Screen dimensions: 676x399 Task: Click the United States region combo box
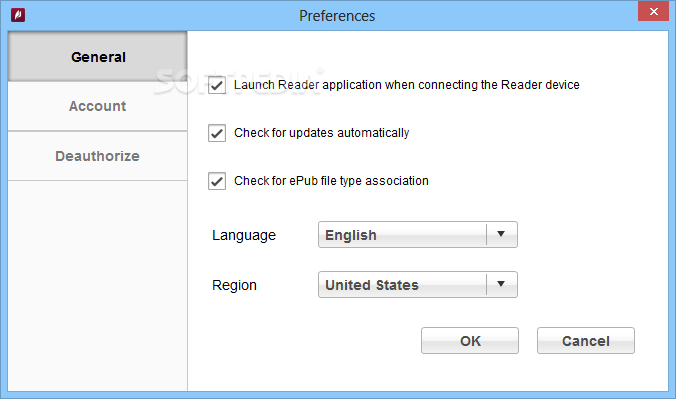point(417,285)
